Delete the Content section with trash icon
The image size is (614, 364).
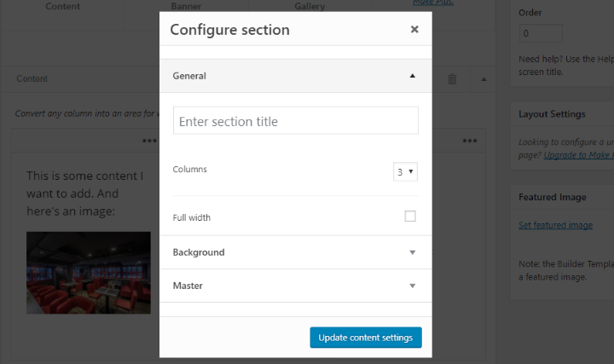452,79
